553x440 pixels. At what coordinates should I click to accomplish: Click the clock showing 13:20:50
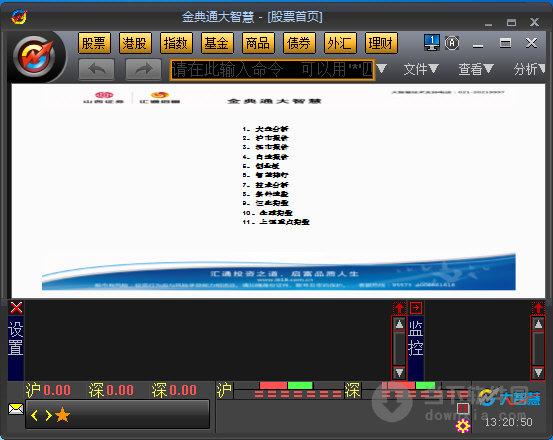[x=508, y=422]
